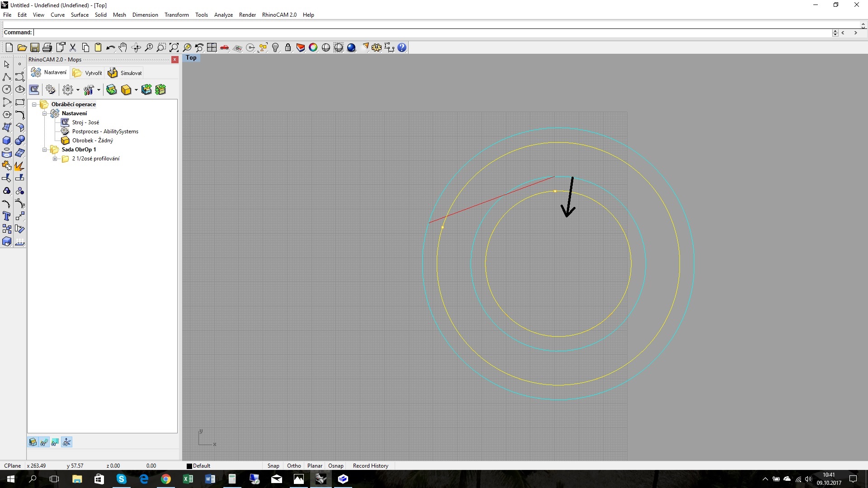Toggle Ortho mode in status bar
The image size is (868, 488).
[x=294, y=466]
